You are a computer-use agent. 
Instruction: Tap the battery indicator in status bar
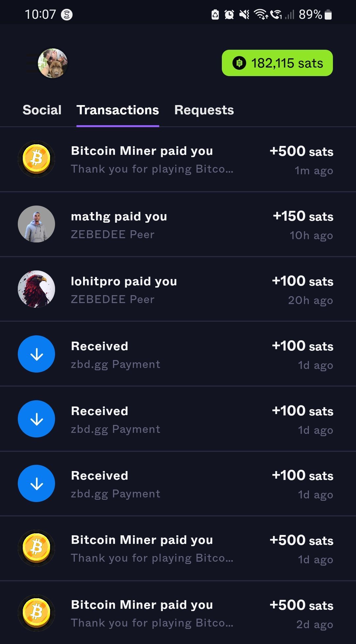pyautogui.click(x=328, y=14)
